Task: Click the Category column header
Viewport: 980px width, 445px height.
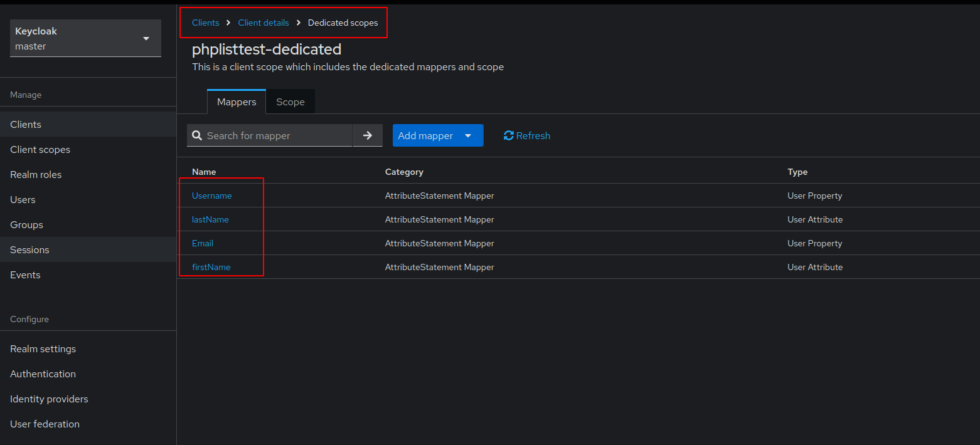Action: [404, 172]
